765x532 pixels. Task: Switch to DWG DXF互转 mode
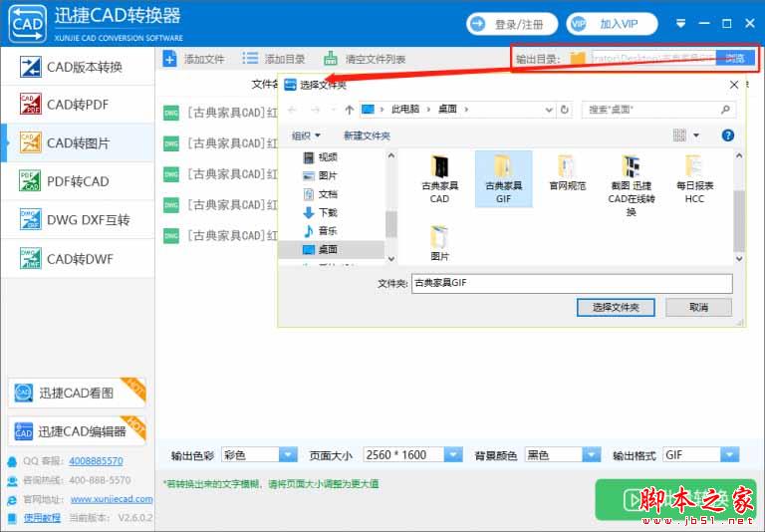point(78,219)
